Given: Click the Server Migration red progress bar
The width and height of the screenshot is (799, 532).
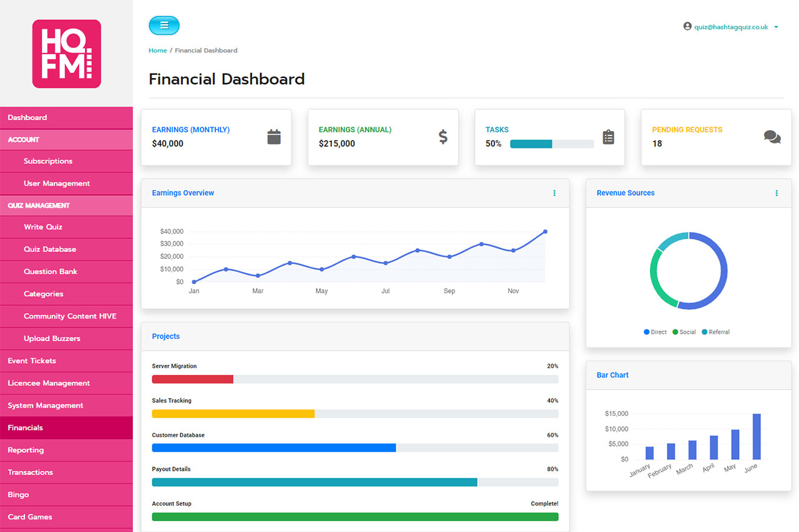Looking at the screenshot, I should coord(193,379).
